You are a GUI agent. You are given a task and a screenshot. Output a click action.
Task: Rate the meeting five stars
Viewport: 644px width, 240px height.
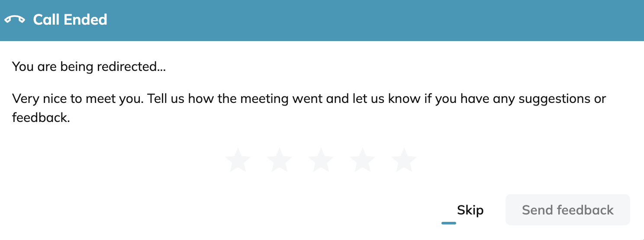click(404, 159)
